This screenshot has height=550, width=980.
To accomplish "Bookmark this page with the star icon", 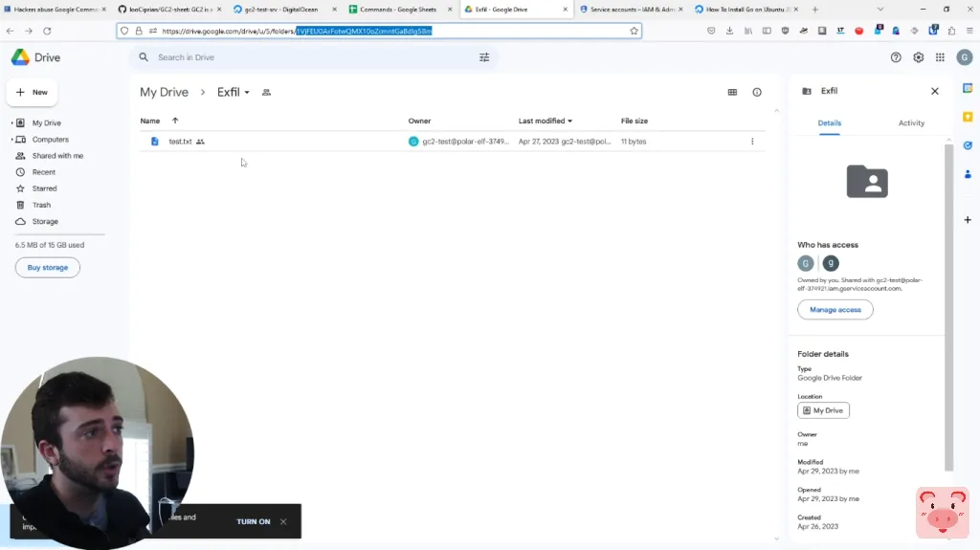I will [x=634, y=31].
